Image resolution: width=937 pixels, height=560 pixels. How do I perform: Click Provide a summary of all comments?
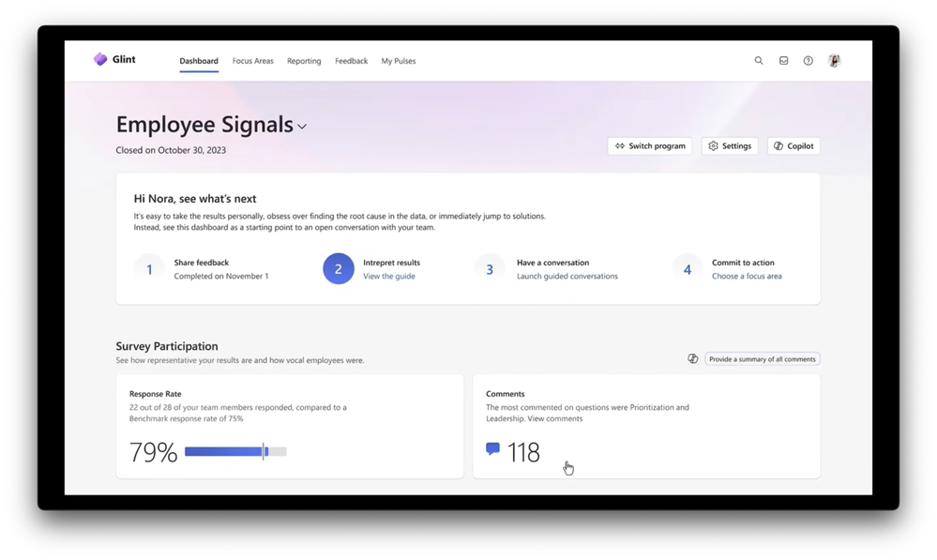coord(763,359)
